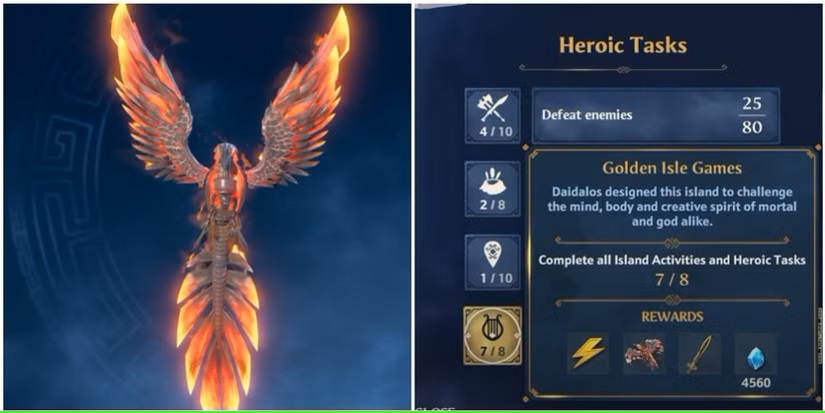Viewport: 825px width, 413px height.
Task: Click the Complete all Island Activities text
Action: (672, 260)
